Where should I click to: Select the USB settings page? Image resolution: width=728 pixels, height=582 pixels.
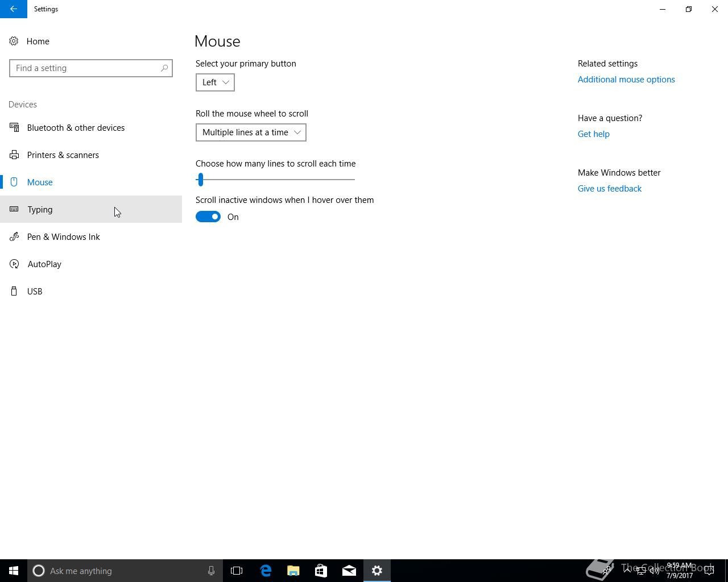coord(91,291)
